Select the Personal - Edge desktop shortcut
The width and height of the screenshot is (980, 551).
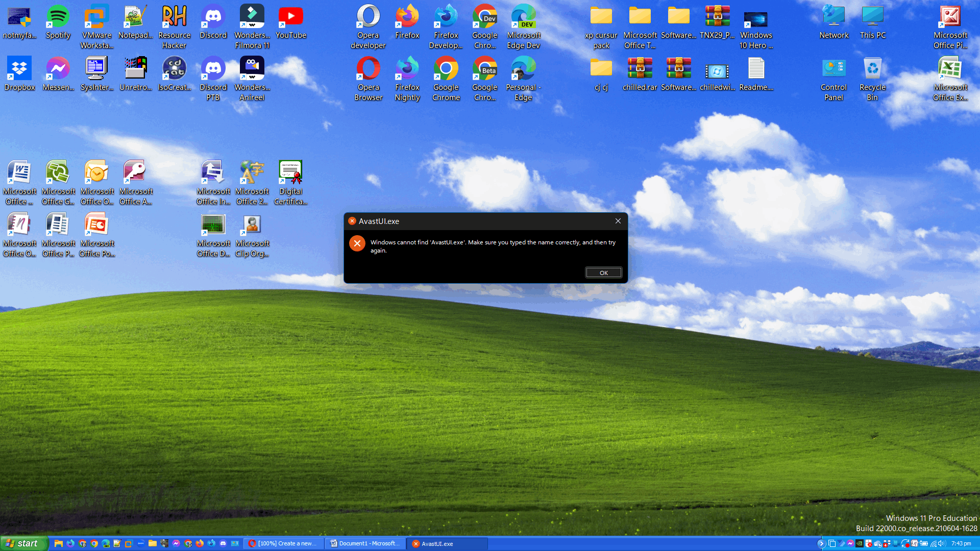click(524, 79)
